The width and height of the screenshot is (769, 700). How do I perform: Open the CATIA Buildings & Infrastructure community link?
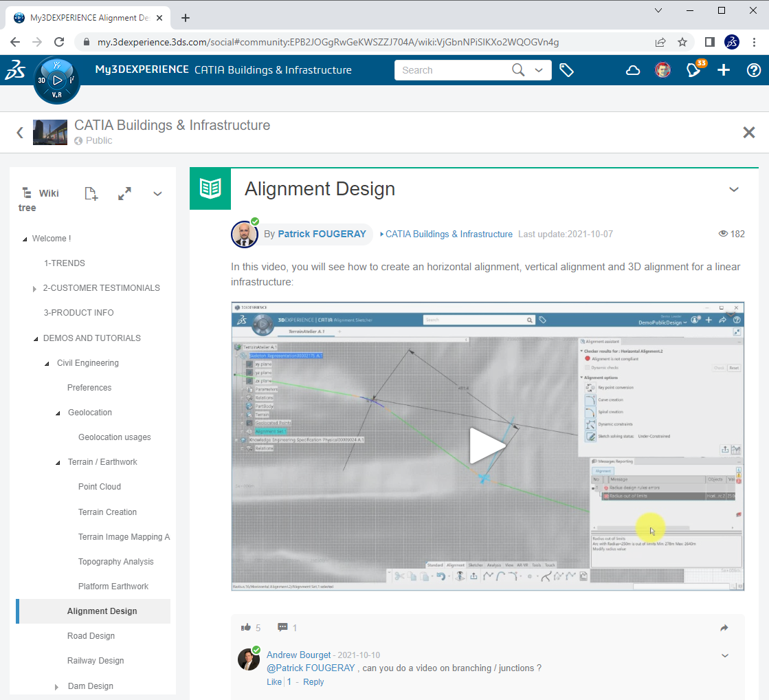447,234
